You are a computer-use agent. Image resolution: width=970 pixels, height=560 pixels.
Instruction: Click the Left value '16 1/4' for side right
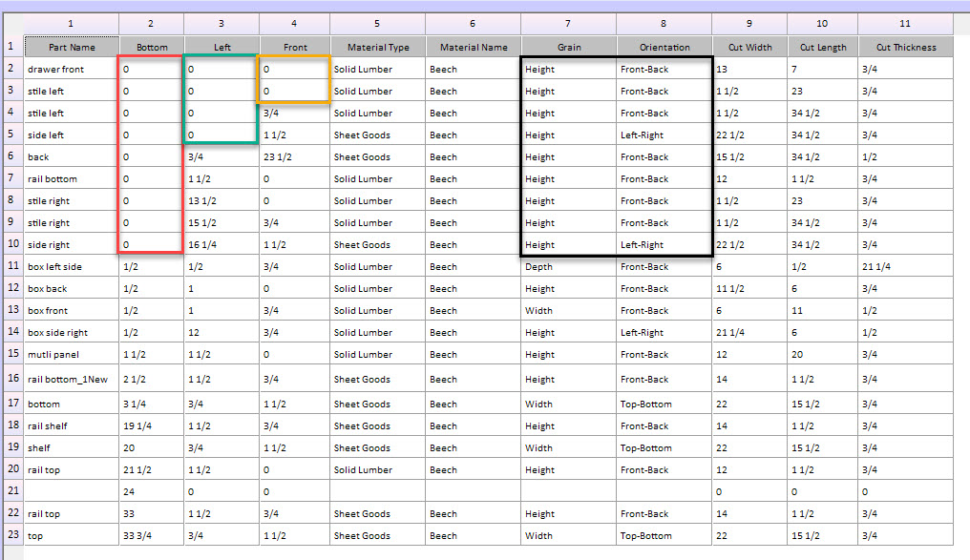coord(221,245)
